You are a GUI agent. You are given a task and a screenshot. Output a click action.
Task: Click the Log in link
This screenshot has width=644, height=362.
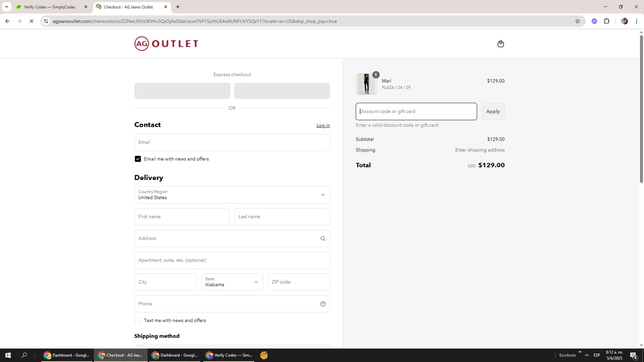coord(323,126)
